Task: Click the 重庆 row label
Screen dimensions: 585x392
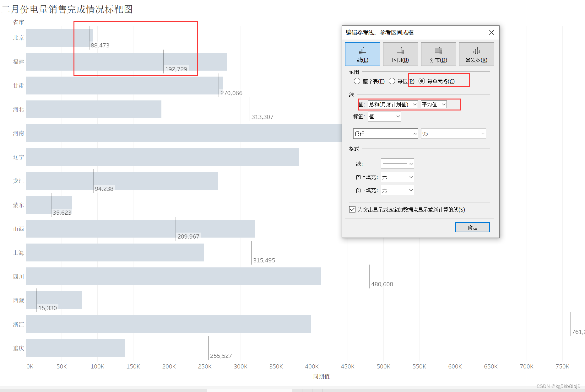Action: click(19, 348)
